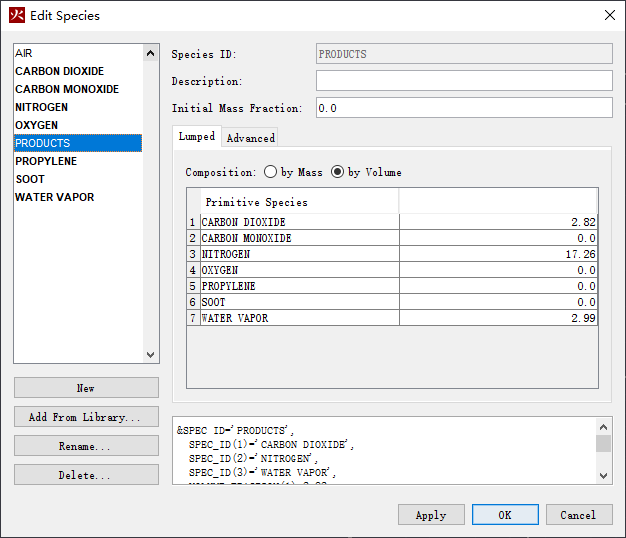Viewport: 626px width, 538px height.
Task: Switch to the Advanced tab
Action: [x=250, y=138]
